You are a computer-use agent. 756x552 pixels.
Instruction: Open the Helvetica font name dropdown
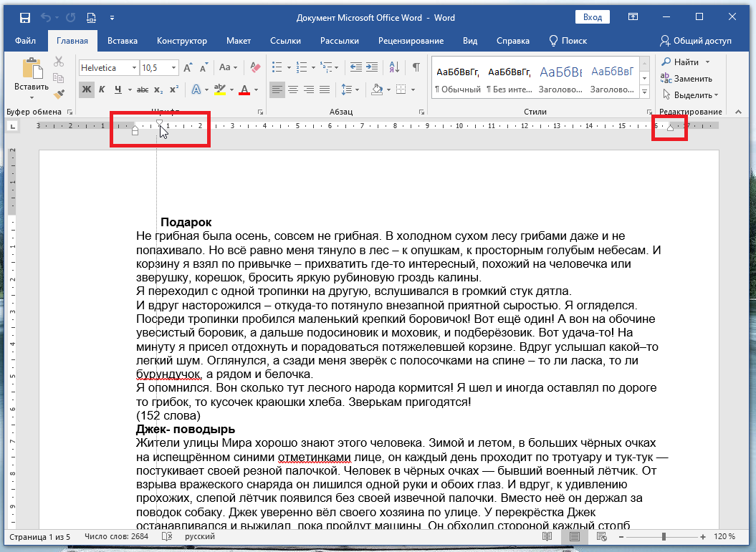[x=134, y=68]
